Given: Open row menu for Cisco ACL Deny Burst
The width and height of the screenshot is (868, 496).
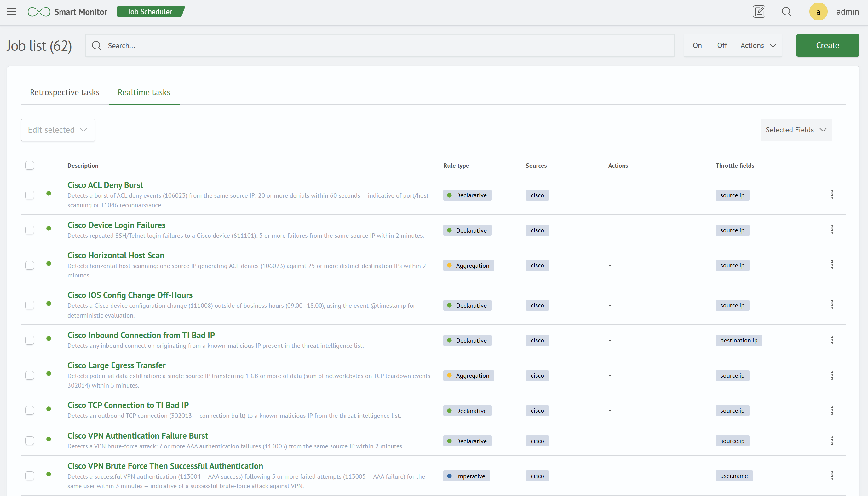Looking at the screenshot, I should (x=831, y=195).
